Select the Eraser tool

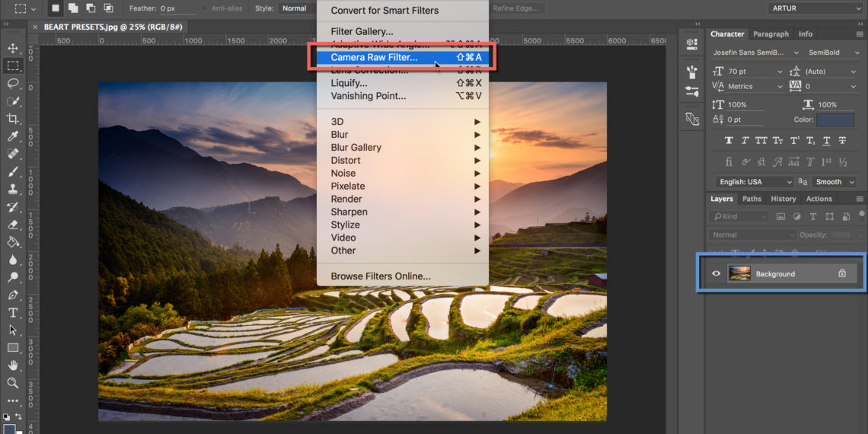click(13, 225)
